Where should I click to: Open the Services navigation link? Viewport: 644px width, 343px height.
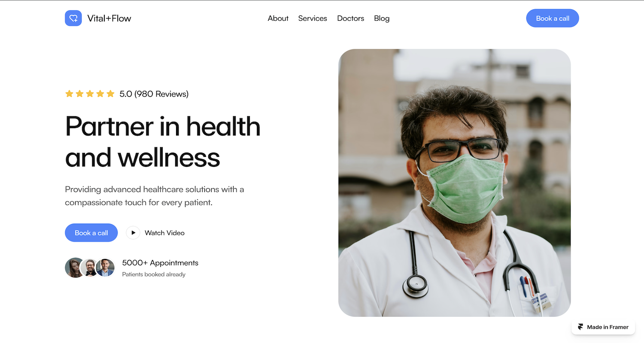[313, 18]
